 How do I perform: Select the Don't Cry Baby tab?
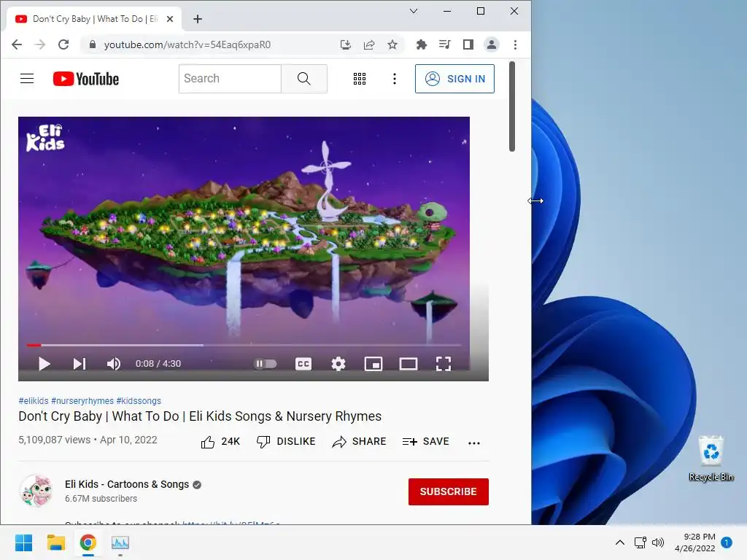(94, 19)
